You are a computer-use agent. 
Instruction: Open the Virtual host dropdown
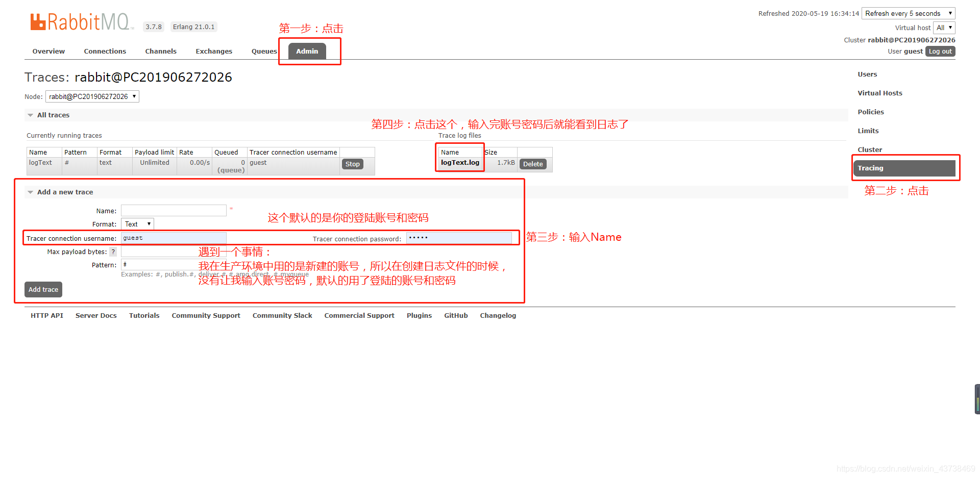pyautogui.click(x=944, y=28)
